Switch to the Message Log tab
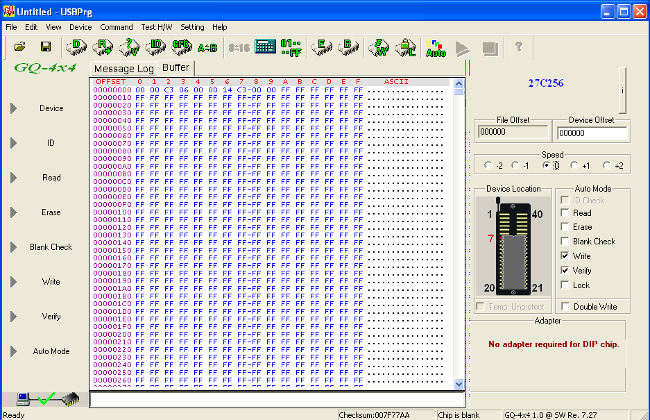This screenshot has height=420, width=650. click(124, 68)
